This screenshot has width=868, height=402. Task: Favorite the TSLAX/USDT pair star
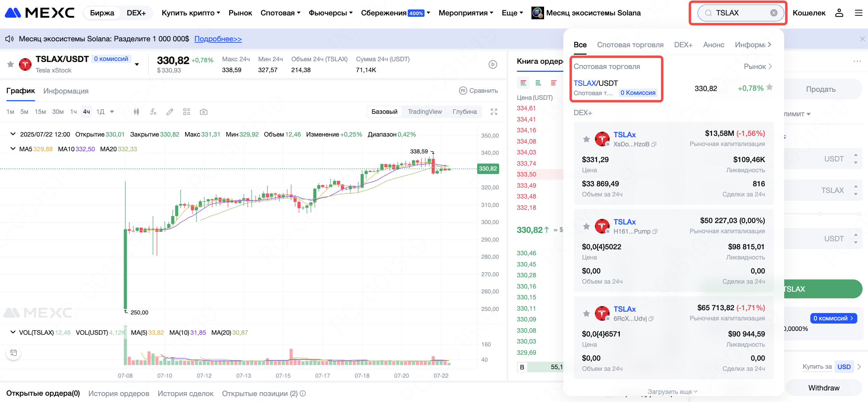11,64
